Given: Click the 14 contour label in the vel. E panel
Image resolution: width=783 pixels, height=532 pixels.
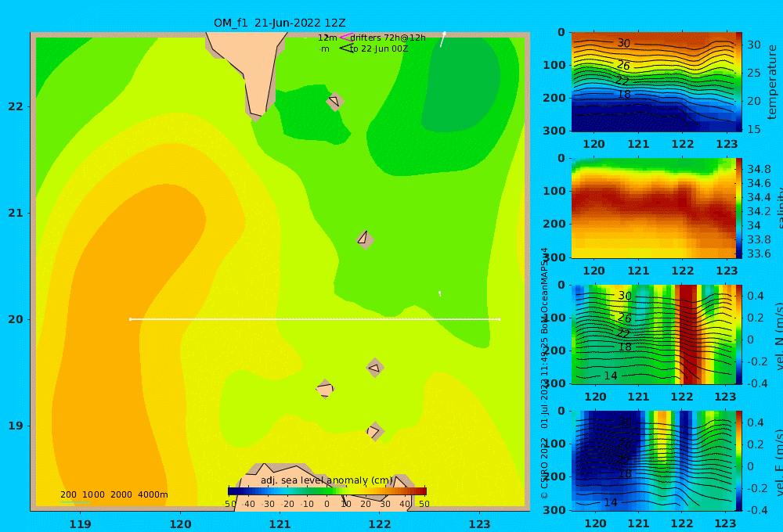Looking at the screenshot, I should [611, 502].
